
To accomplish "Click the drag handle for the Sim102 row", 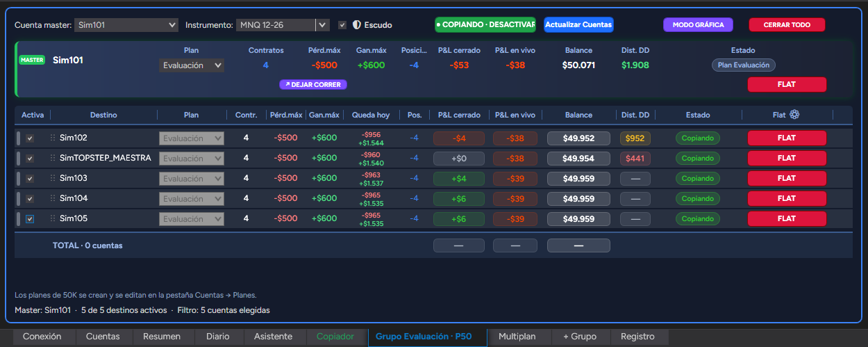I will [52, 138].
